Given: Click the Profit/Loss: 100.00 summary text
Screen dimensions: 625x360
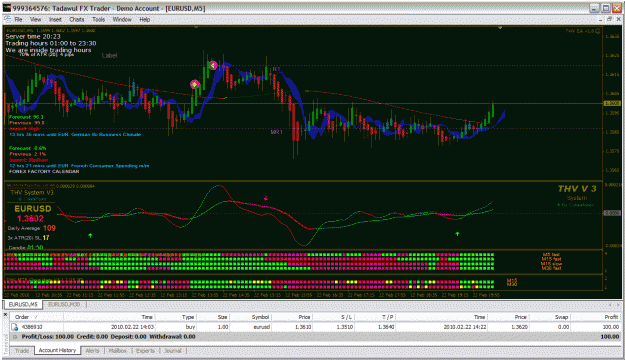Looking at the screenshot, I should 48,337.
